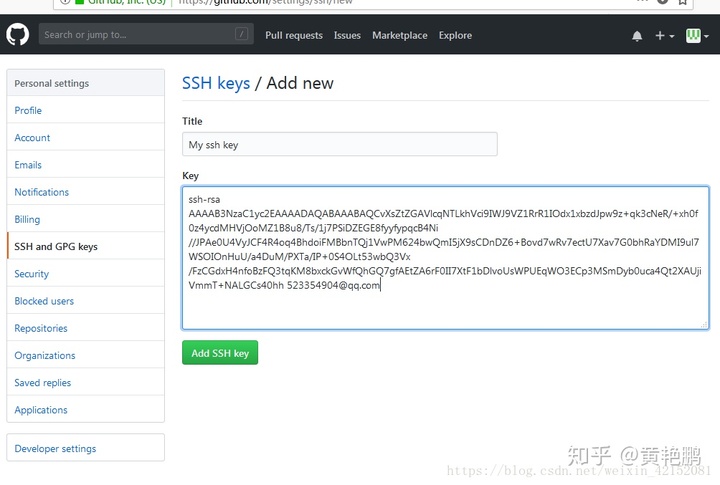Open the user avatar menu
The image size is (720, 485).
pos(697,36)
